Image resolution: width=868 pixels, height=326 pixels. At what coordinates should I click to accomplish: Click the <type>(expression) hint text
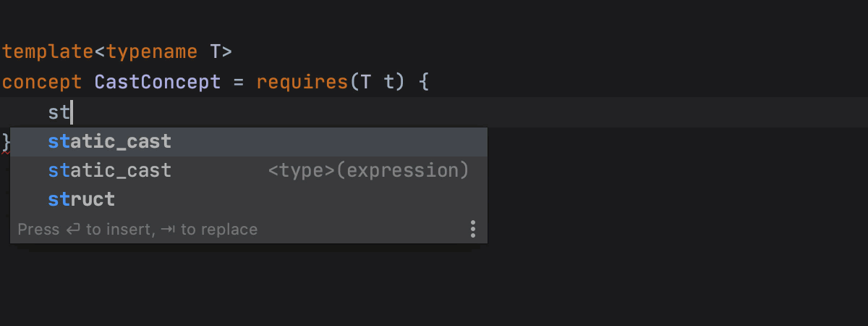pyautogui.click(x=368, y=170)
